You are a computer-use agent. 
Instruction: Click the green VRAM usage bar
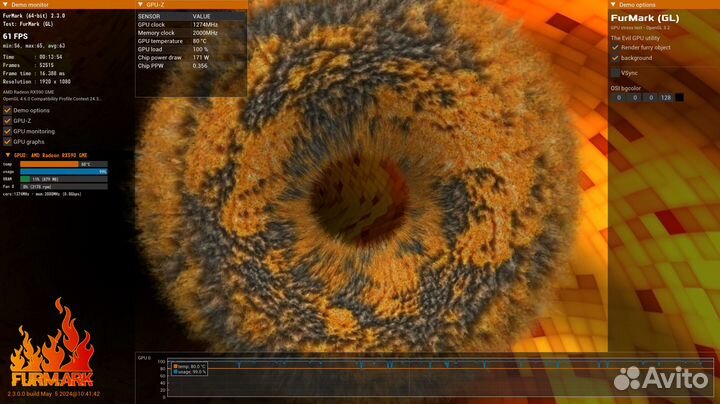[x=24, y=178]
